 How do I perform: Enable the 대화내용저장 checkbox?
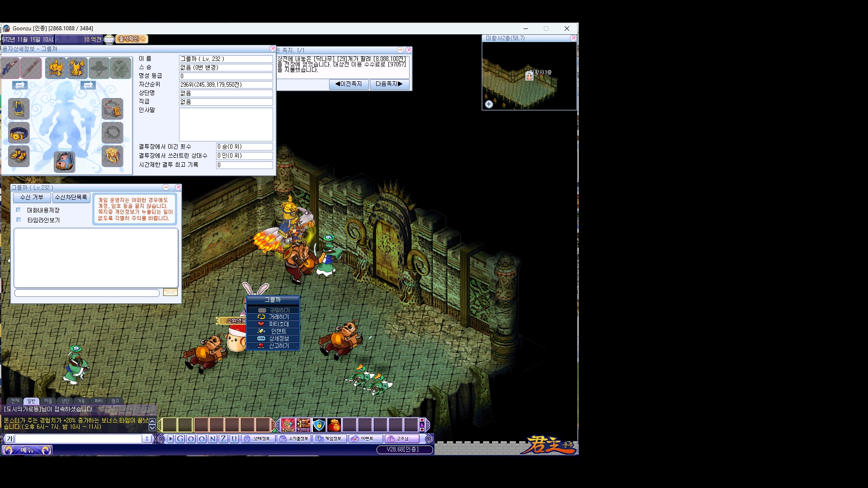pyautogui.click(x=19, y=210)
